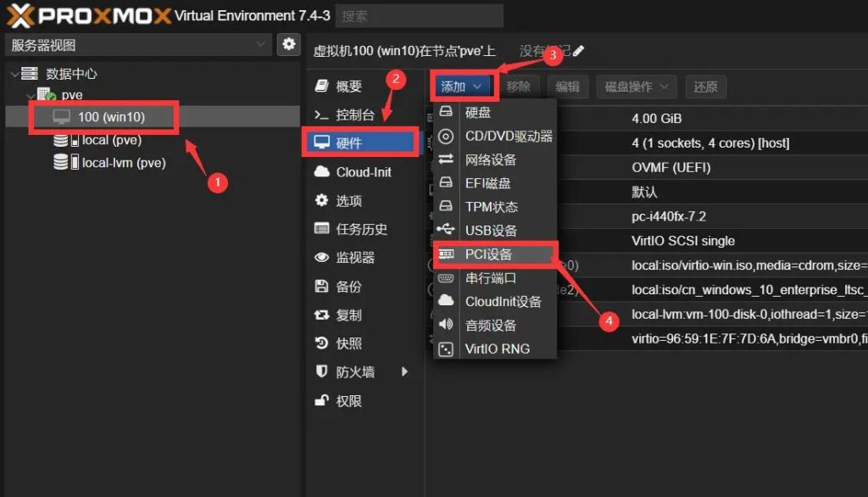
Task: Click the options gear icon in sidebar
Action: [x=321, y=200]
